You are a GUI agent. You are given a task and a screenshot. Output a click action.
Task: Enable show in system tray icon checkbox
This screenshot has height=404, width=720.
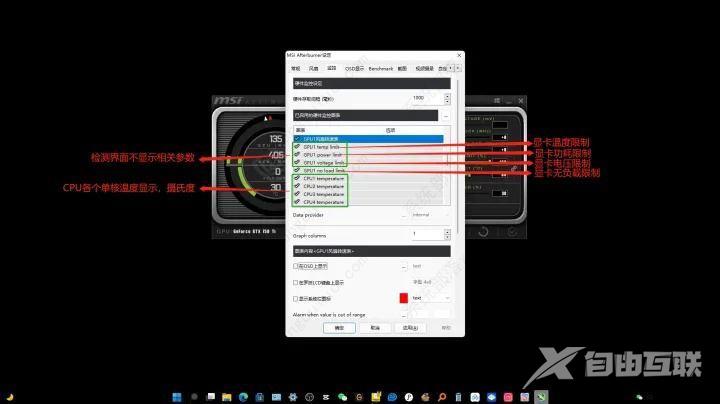[x=295, y=298]
